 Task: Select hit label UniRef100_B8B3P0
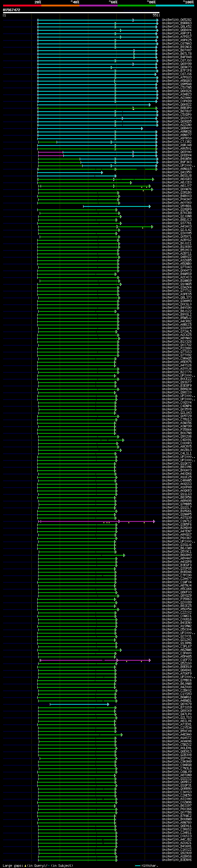pyautogui.click(x=177, y=108)
